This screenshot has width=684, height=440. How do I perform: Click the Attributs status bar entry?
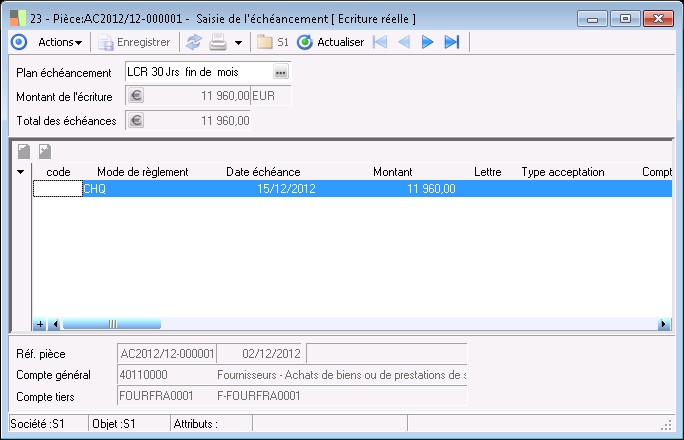(195, 424)
